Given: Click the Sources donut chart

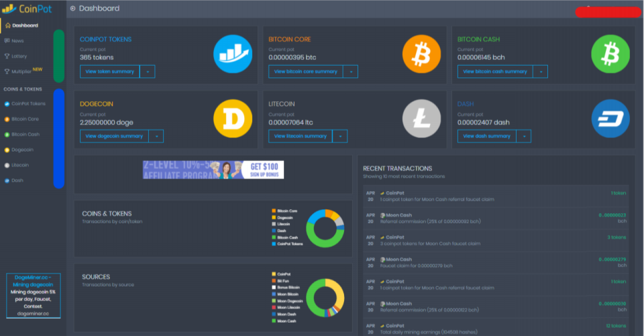Looking at the screenshot, I should (325, 298).
